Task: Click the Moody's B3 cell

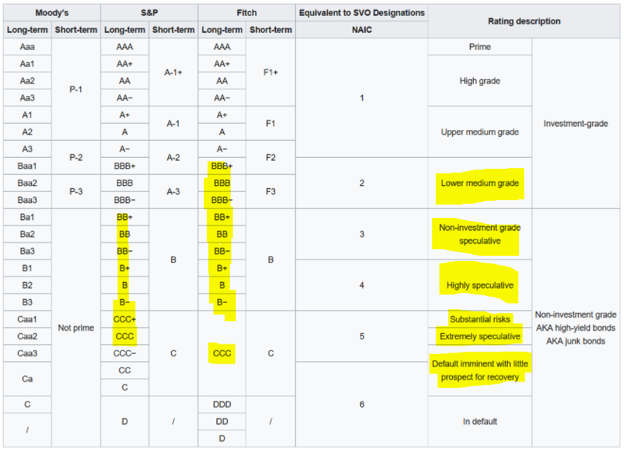Action: (x=27, y=302)
